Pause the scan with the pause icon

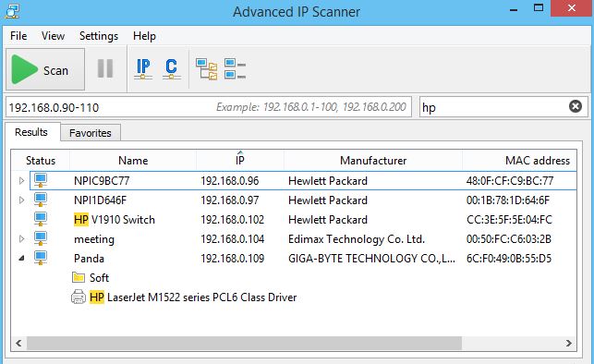click(105, 69)
